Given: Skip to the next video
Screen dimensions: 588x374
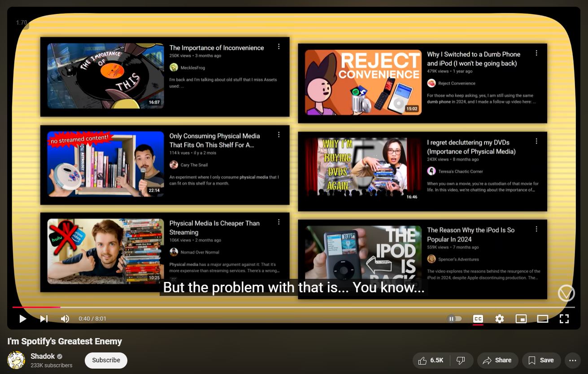Looking at the screenshot, I should [44, 319].
